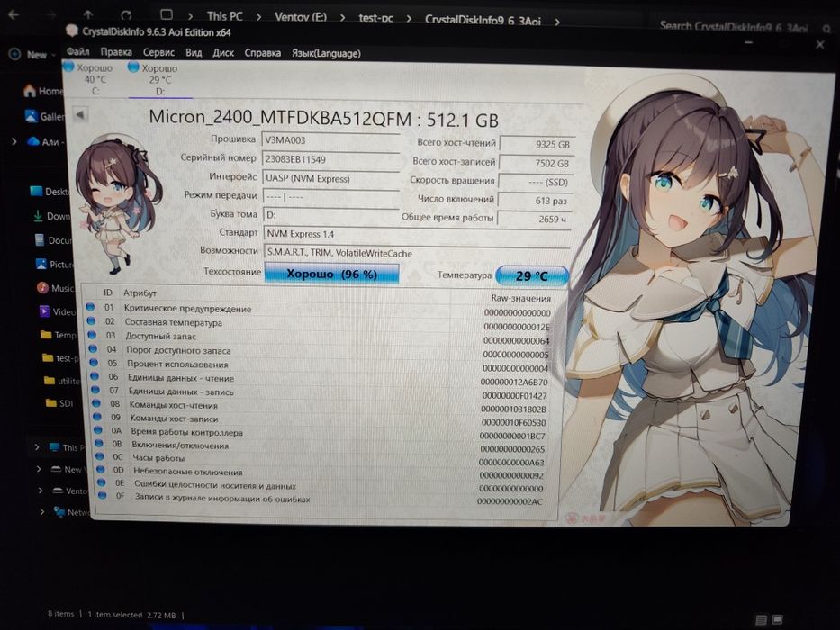Click status dot for Включения/отключения
The width and height of the screenshot is (840, 630).
[99, 444]
